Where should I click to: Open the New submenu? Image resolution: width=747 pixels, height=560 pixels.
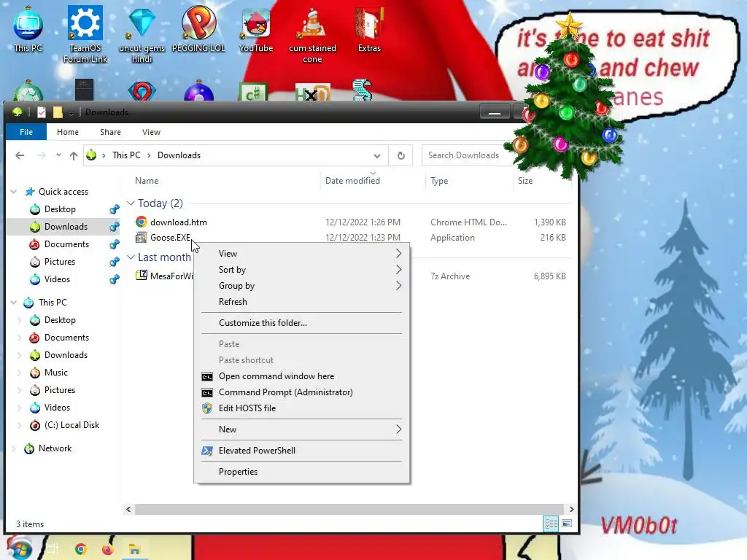click(x=301, y=429)
